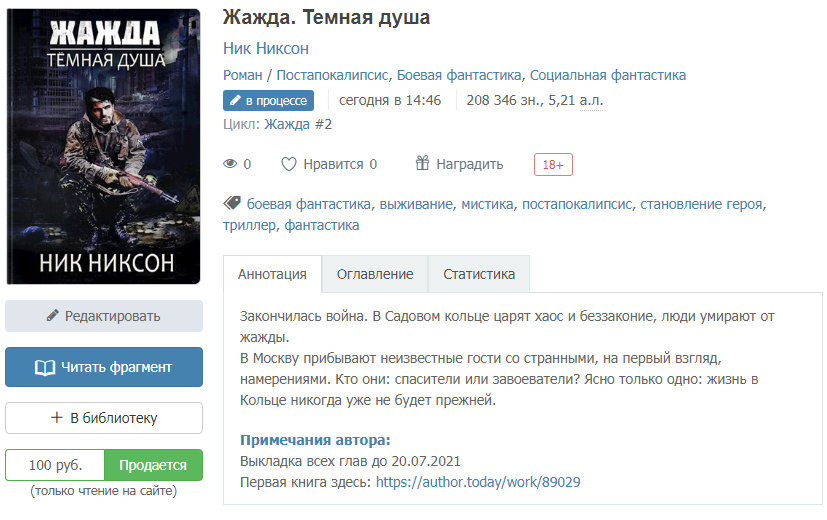Click the plus icon on В библиотеку
Screen dimensions: 827x520
click(x=56, y=418)
